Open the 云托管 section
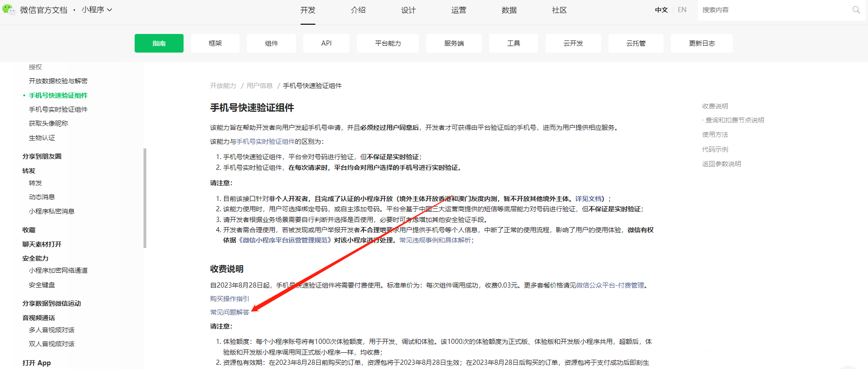Screen dimensions: 868x369 [636, 43]
